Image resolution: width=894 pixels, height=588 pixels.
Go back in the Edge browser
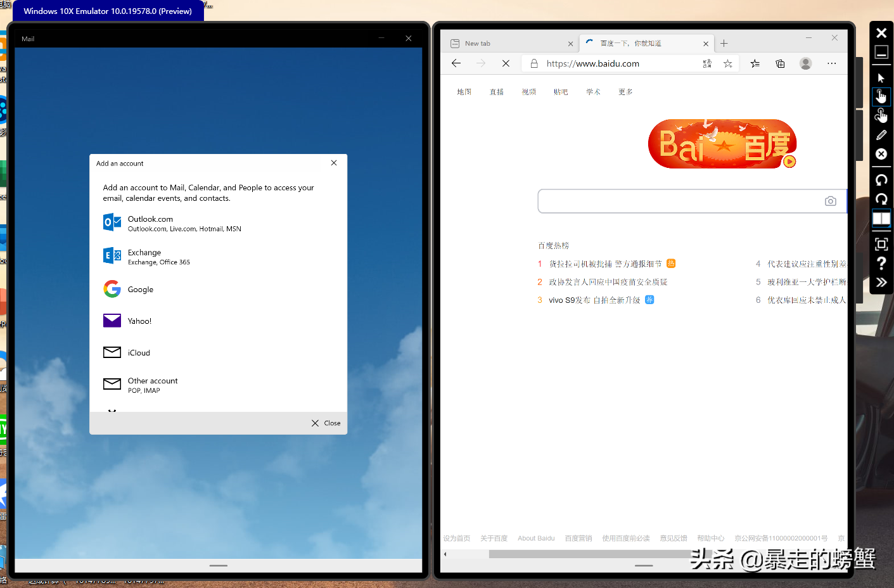point(456,63)
